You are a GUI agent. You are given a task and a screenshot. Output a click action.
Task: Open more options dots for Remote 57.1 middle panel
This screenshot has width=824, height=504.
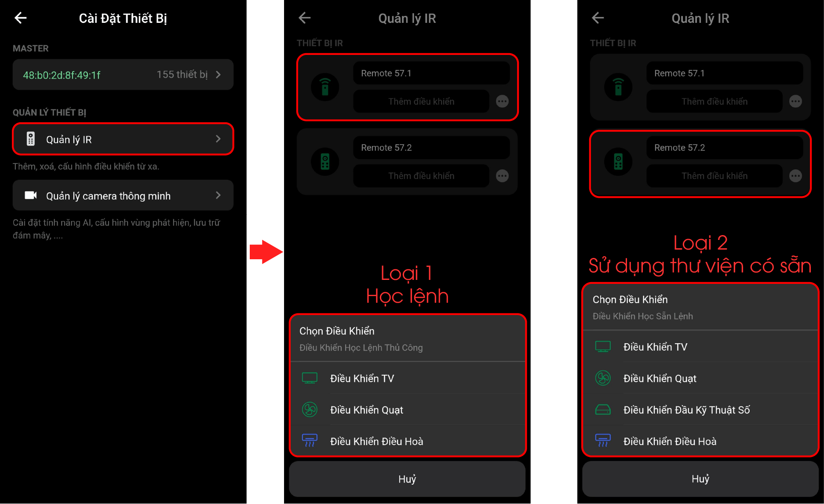point(502,102)
